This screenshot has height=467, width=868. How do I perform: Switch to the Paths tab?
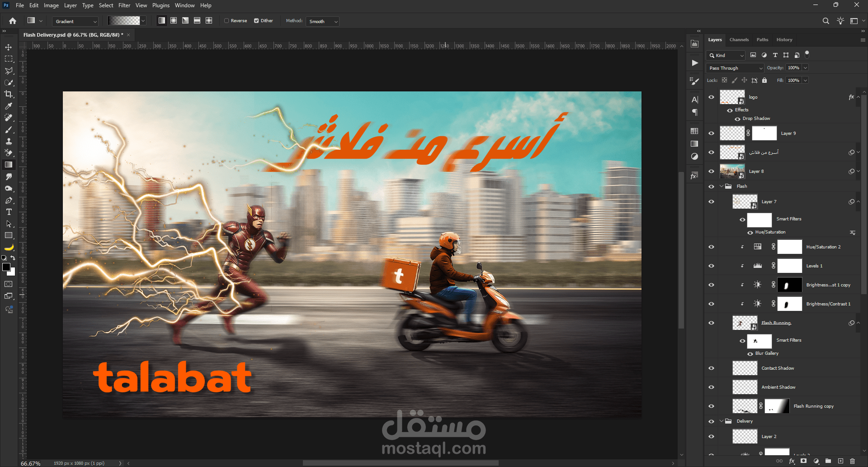tap(763, 40)
